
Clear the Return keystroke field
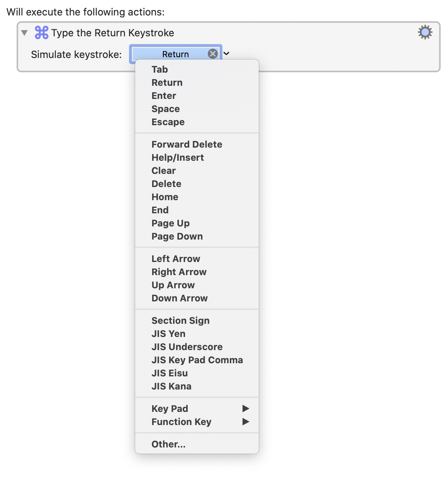pyautogui.click(x=212, y=54)
